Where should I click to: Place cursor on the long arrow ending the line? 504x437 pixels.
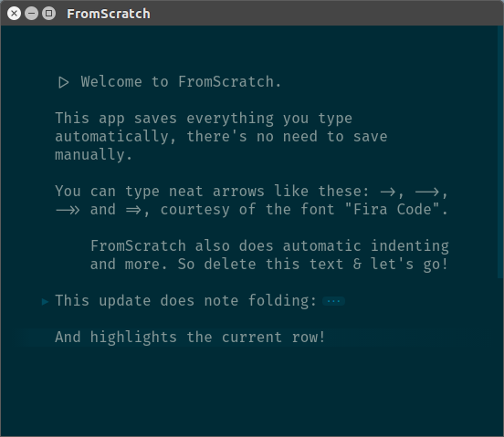click(427, 192)
